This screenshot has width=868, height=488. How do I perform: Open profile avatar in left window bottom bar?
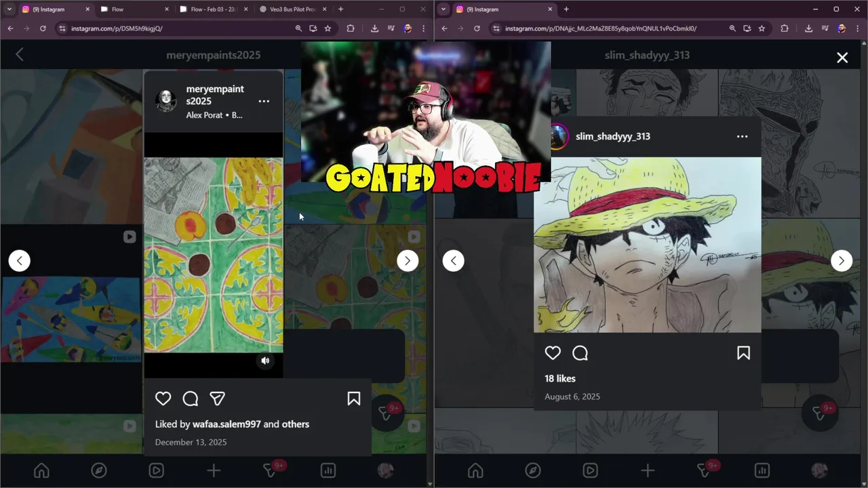coord(385,470)
